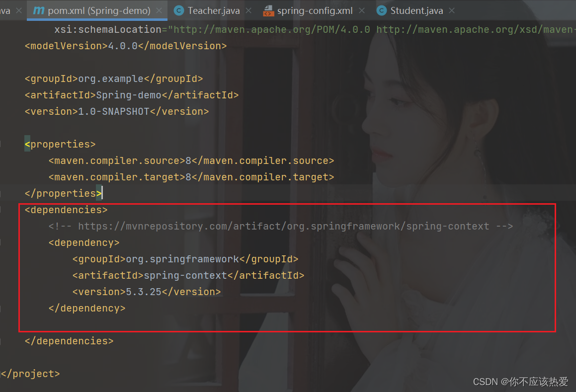The width and height of the screenshot is (576, 392).
Task: Collapse the dependency block fold marker
Action: click(0, 242)
